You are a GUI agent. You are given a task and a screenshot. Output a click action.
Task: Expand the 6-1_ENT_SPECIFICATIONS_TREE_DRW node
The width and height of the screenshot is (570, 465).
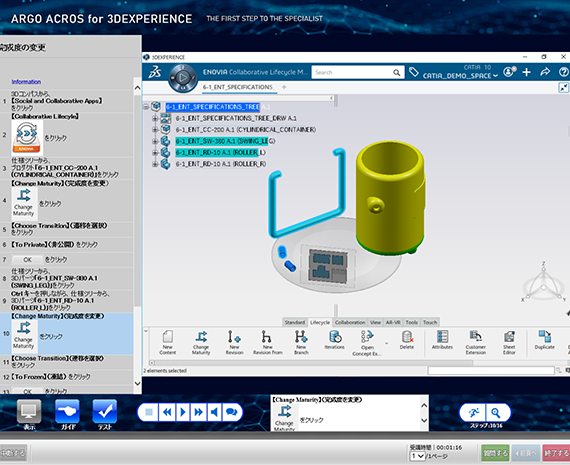(x=155, y=118)
